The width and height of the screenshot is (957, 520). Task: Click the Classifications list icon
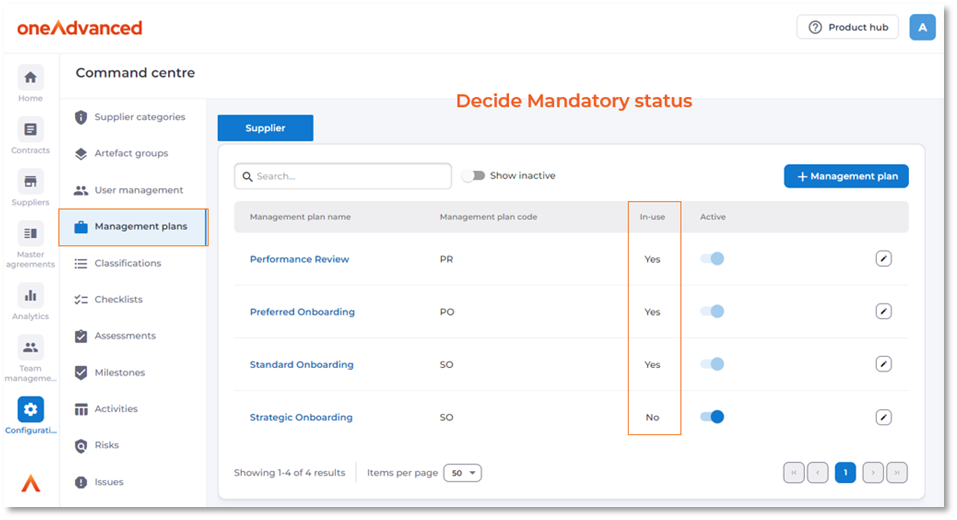[x=81, y=264]
